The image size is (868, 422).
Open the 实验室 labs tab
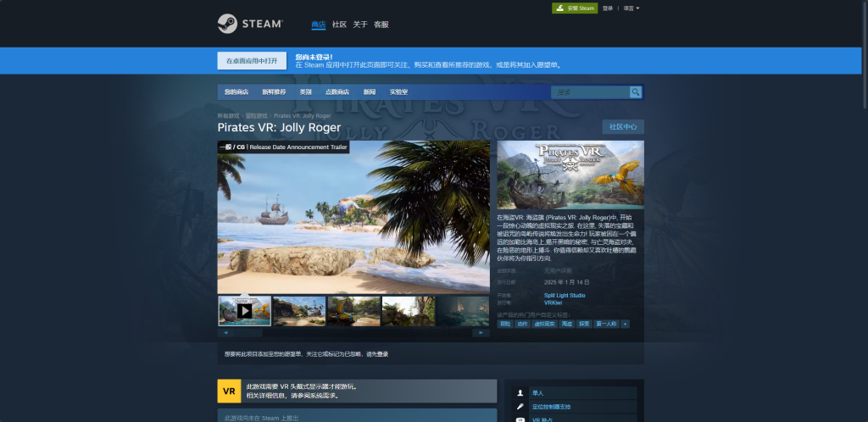(x=398, y=92)
